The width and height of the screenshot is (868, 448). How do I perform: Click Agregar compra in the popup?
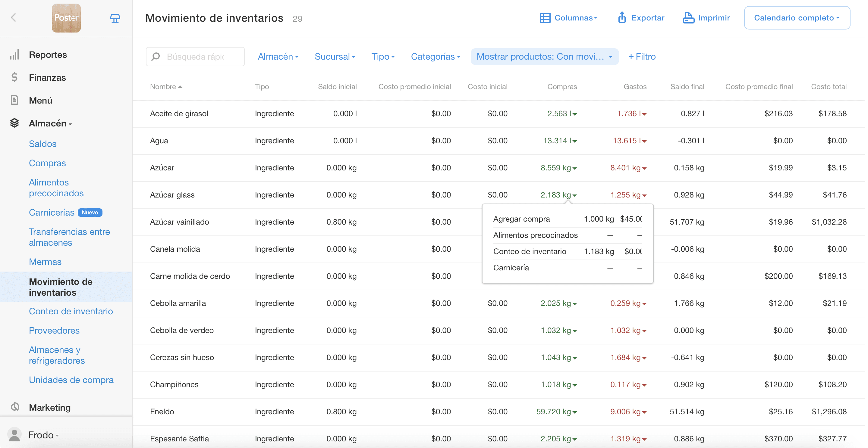click(521, 219)
